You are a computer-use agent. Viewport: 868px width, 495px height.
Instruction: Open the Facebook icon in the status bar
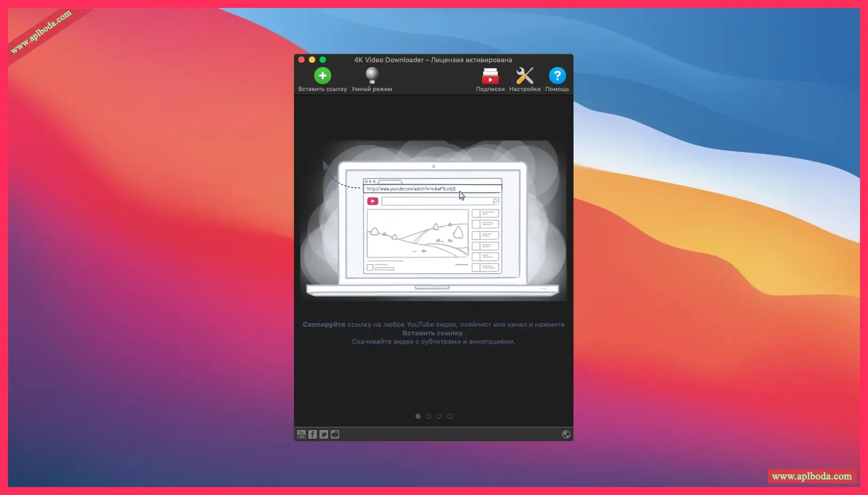pos(313,434)
